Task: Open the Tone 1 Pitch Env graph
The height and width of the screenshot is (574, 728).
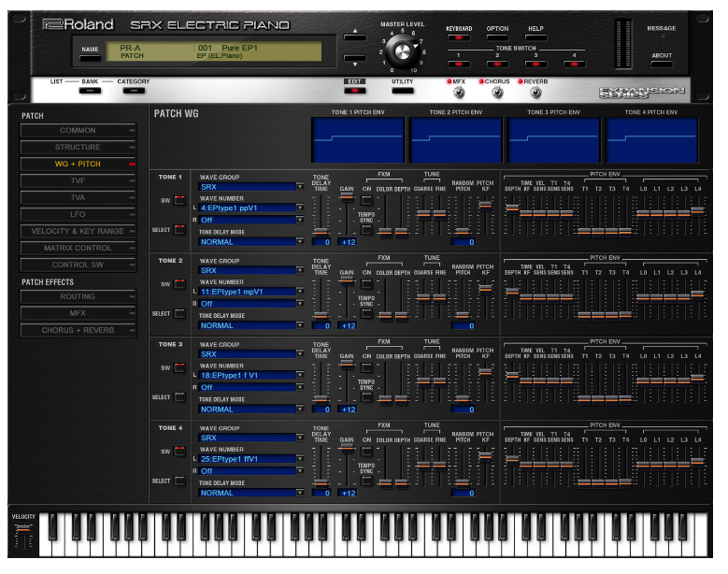Action: point(358,140)
